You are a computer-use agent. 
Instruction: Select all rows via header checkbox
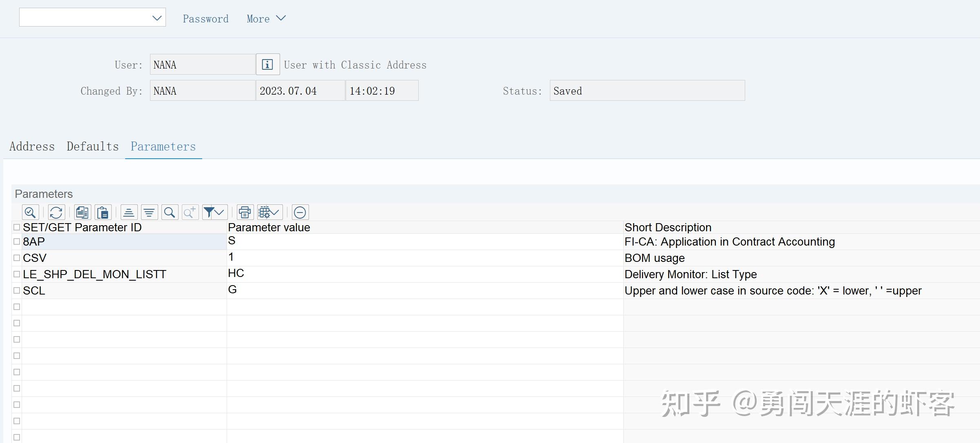[x=17, y=227]
